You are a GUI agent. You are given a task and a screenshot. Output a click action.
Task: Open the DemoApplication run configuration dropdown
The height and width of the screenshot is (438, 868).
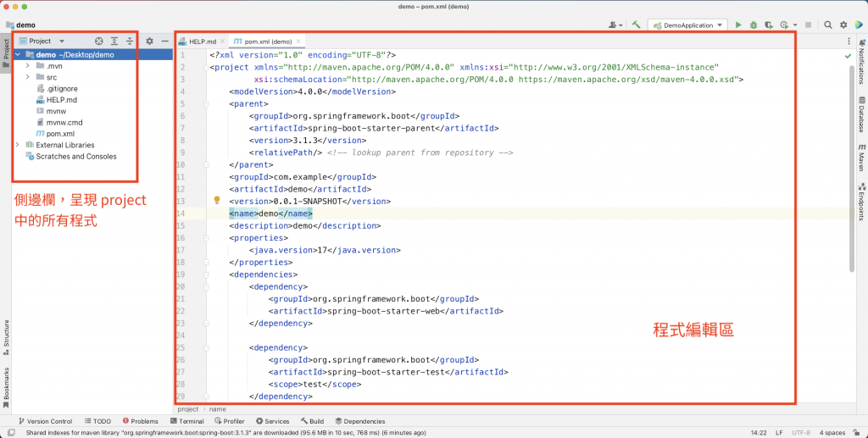pos(687,25)
